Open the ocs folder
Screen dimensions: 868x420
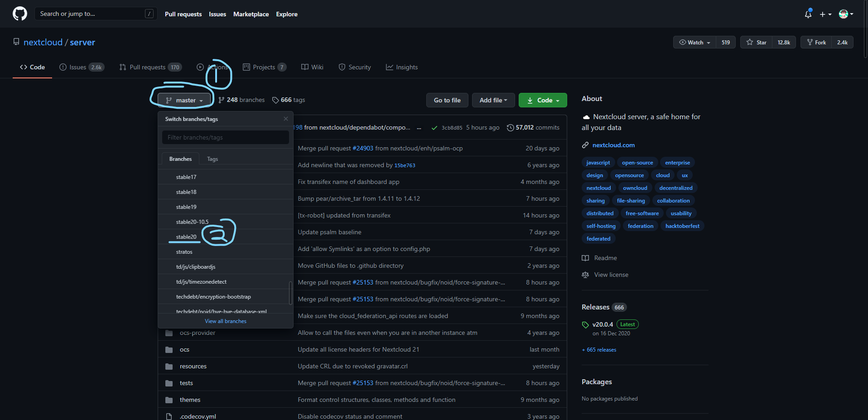click(x=184, y=349)
